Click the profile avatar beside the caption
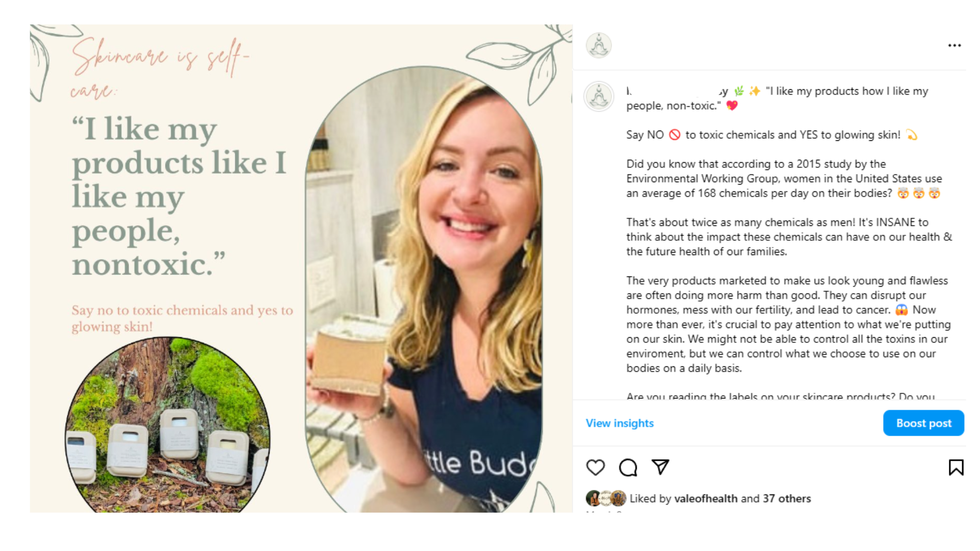This screenshot has height=551, width=980. (599, 96)
